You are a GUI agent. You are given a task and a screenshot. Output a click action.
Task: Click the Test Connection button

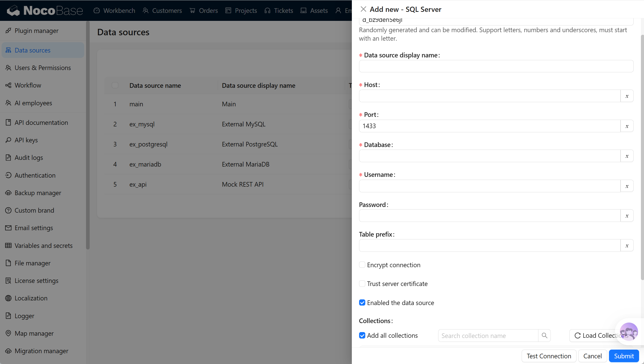pyautogui.click(x=549, y=356)
